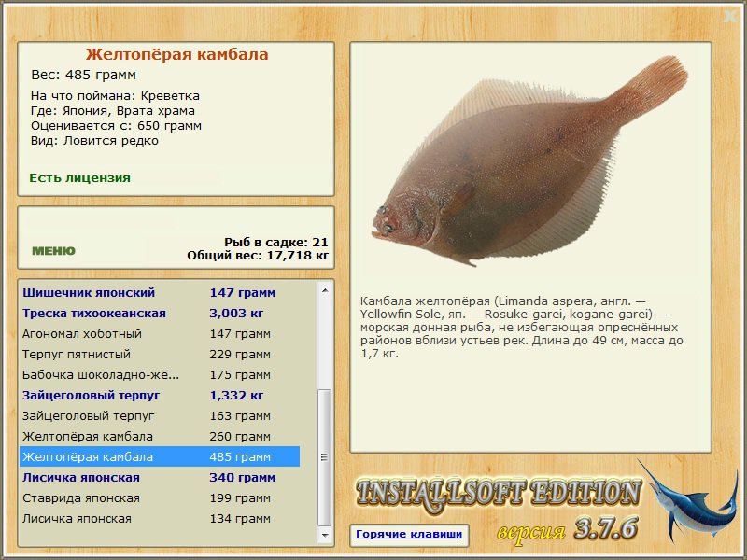
Task: Click the scroll up arrow in fish list
Action: pyautogui.click(x=325, y=290)
